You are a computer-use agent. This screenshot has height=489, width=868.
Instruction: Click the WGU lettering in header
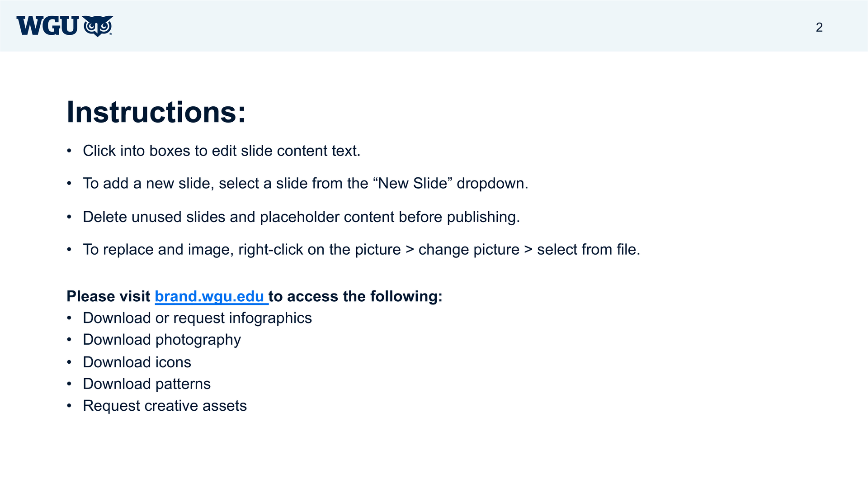pyautogui.click(x=47, y=26)
